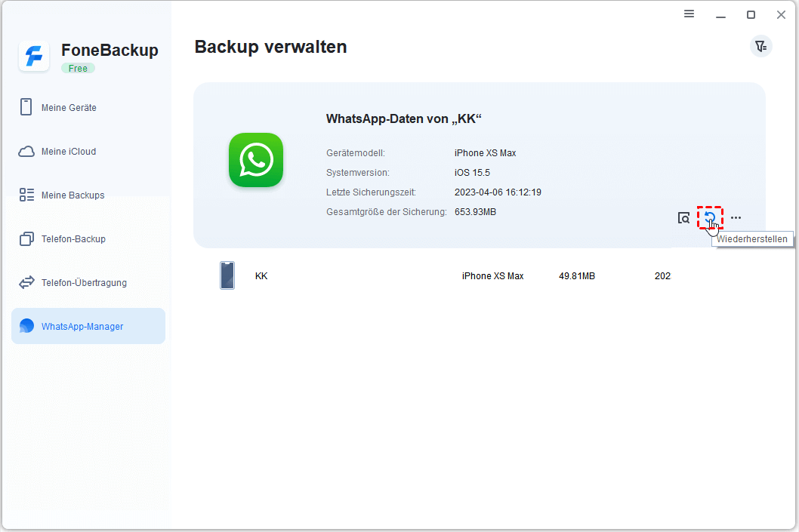Click the list icon beside Meine Backups
The image size is (799, 532).
click(x=26, y=195)
